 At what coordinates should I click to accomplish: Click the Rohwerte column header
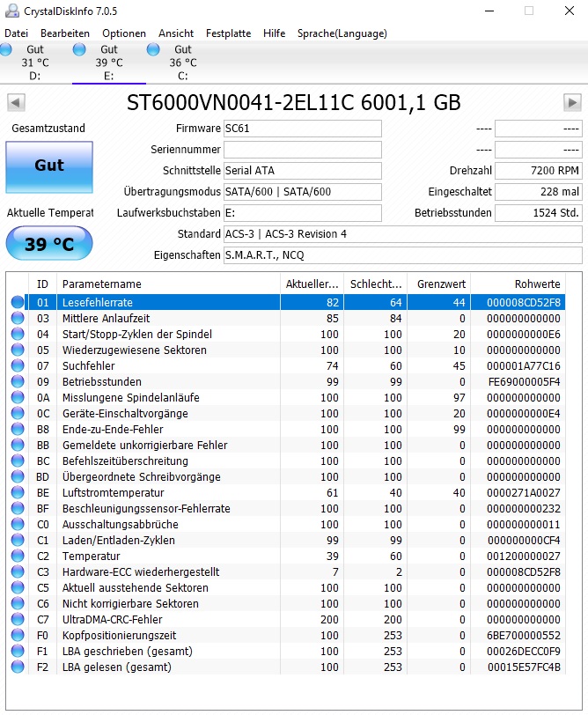click(x=518, y=284)
